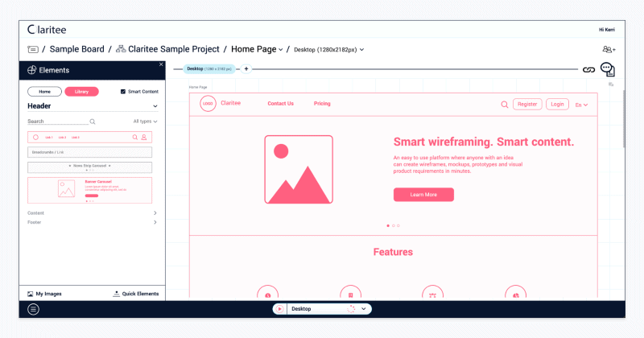Screen dimensions: 644x338
Task: Click the Hi Kerri user greeting
Action: (607, 30)
